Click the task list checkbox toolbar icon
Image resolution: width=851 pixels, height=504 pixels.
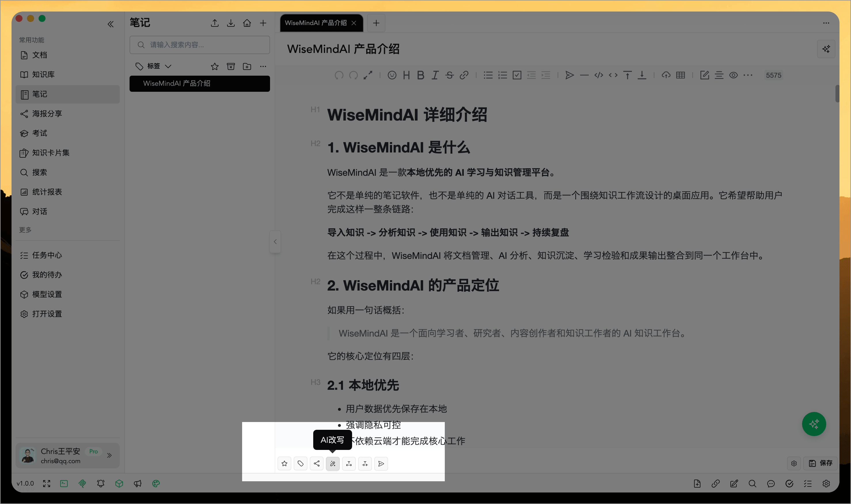pos(516,75)
